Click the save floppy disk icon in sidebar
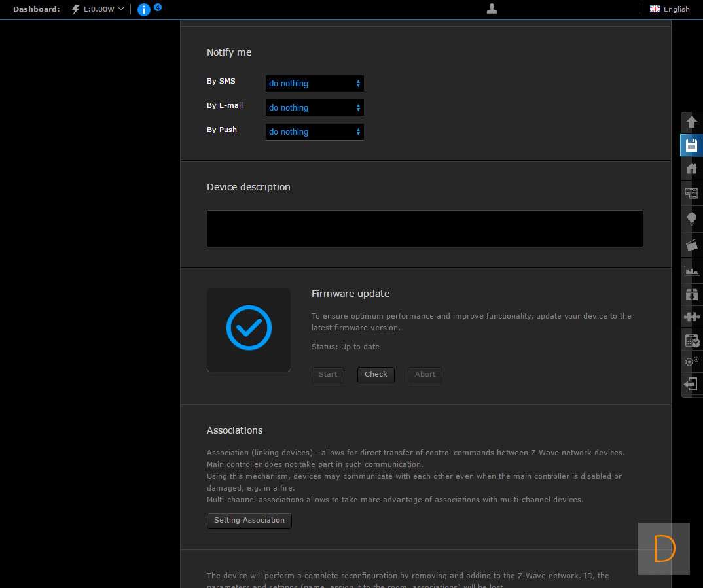703x588 pixels. click(691, 145)
